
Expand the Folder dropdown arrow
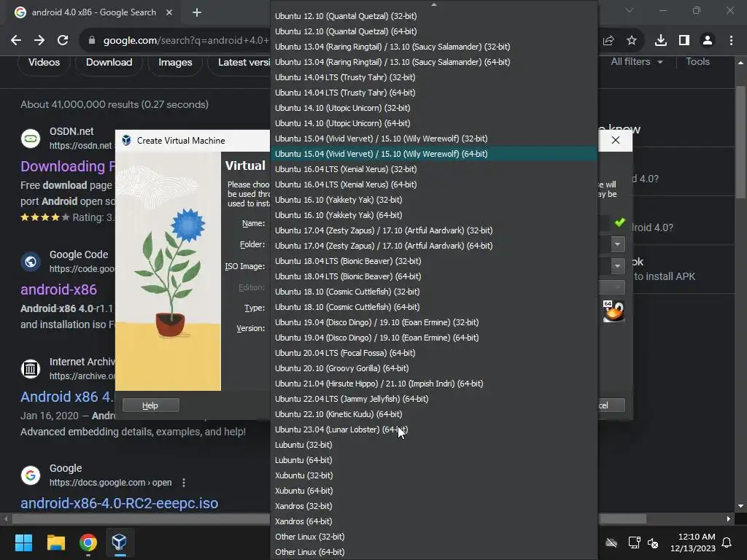click(617, 244)
